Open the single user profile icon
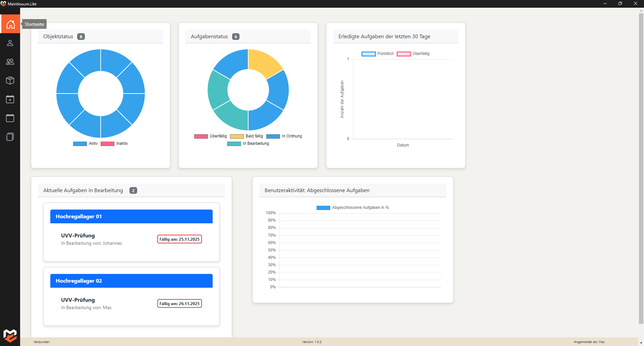The image size is (644, 346). point(10,43)
